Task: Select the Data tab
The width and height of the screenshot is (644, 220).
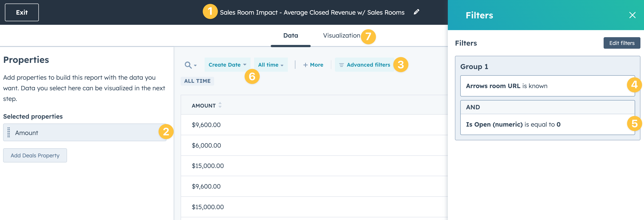Action: click(290, 35)
